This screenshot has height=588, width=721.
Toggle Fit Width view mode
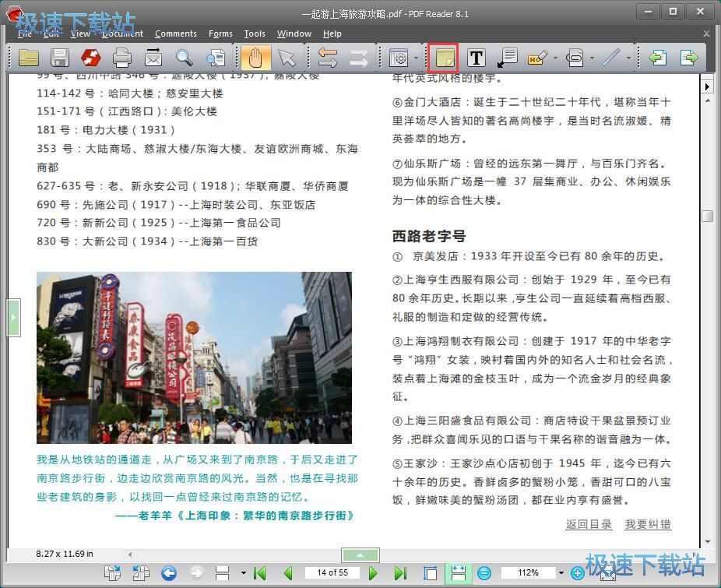coord(458,573)
